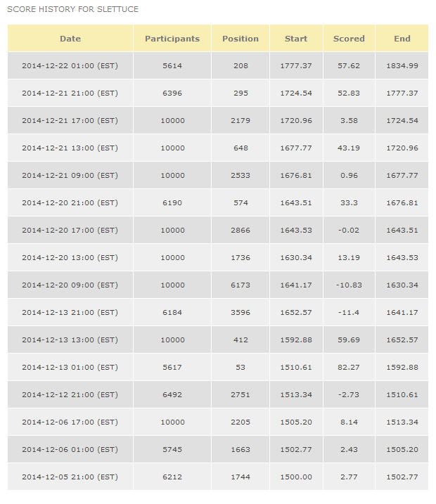Select the 2014-12-12 21:00 (EST) date cell
Image resolution: width=436 pixels, height=504 pixels.
pyautogui.click(x=70, y=394)
